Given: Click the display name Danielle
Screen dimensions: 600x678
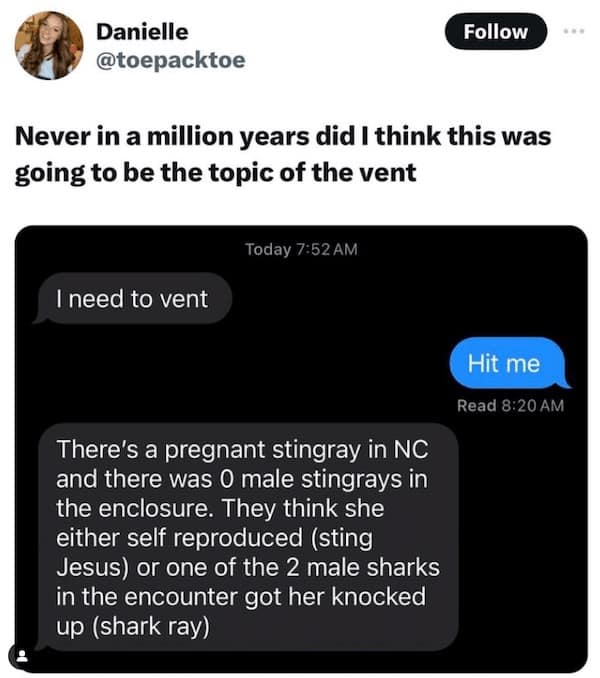Looking at the screenshot, I should 142,31.
